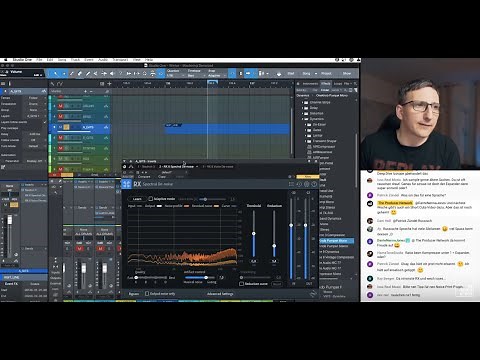The image size is (480, 360).
Task: Add a track with plus icon
Action: 109,84
